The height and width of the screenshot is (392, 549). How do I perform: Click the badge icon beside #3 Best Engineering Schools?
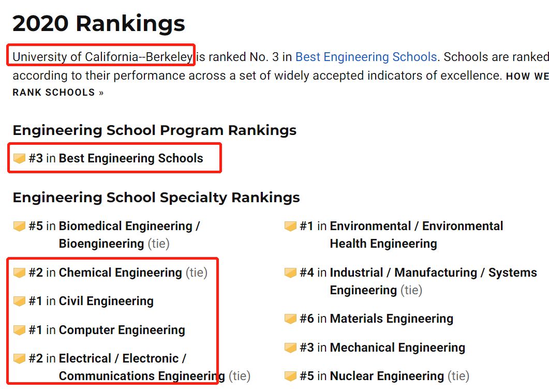(19, 158)
